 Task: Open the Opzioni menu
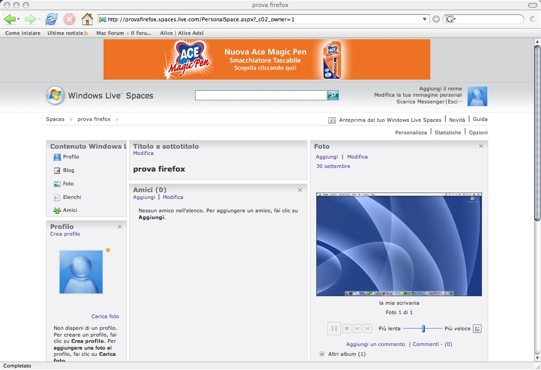coord(478,133)
